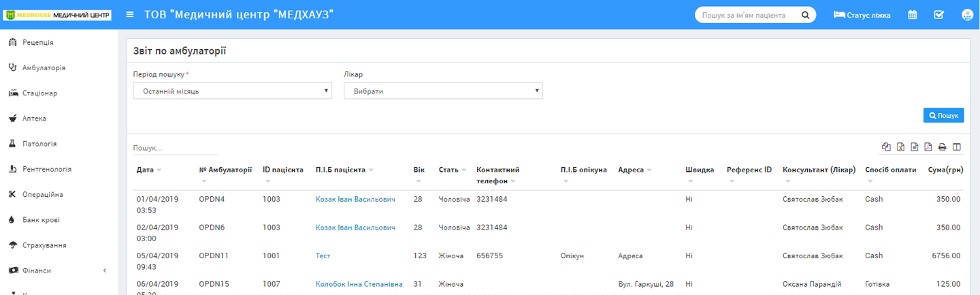
Task: Click the MEDHOUSE logo
Action: click(x=58, y=14)
